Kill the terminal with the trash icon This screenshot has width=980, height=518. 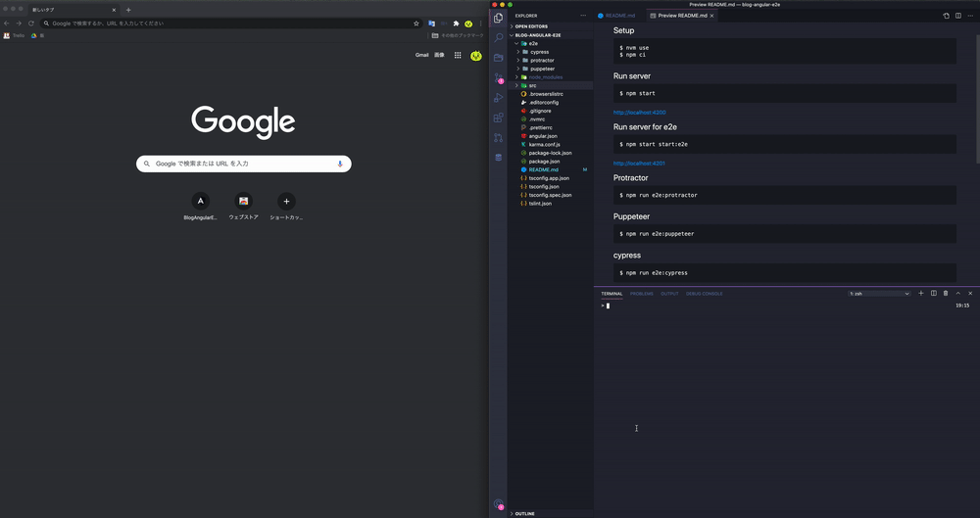point(946,293)
